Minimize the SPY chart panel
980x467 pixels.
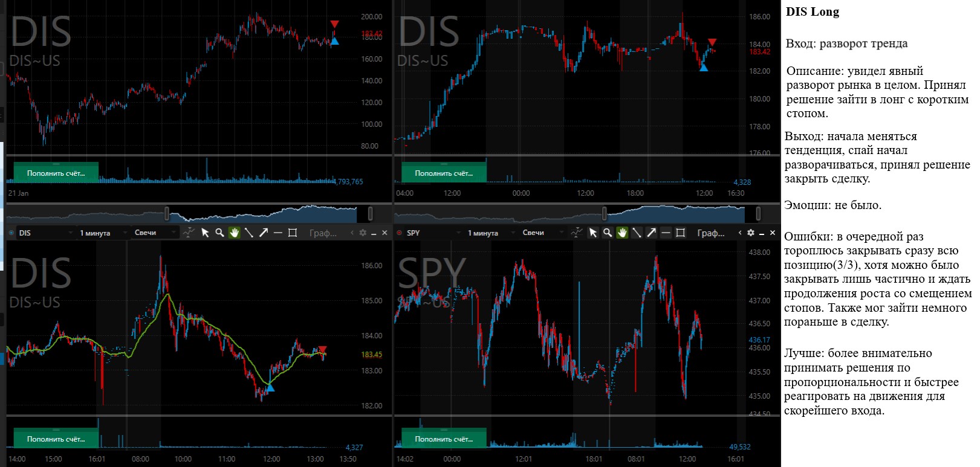coord(762,233)
